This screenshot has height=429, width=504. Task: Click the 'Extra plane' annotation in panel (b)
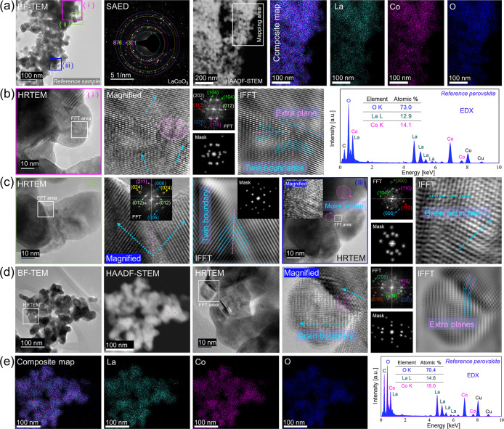pyautogui.click(x=296, y=113)
